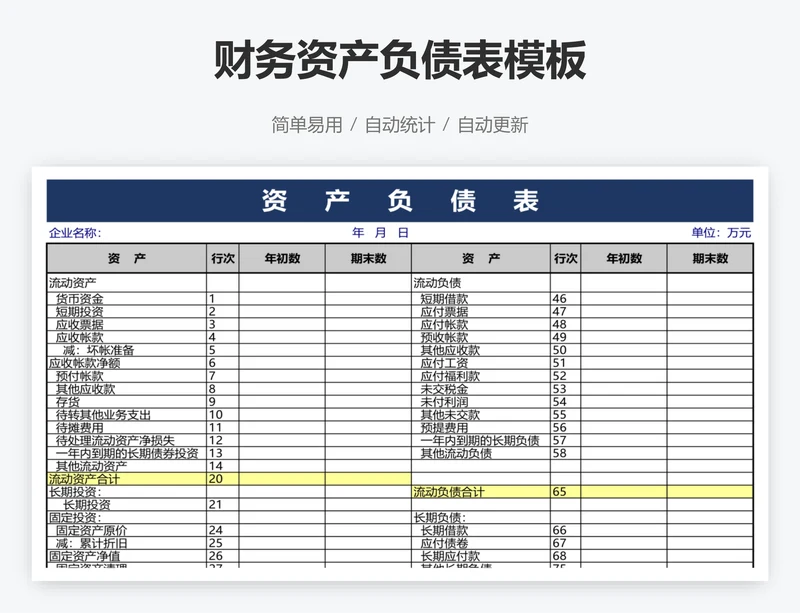This screenshot has width=800, height=613.
Task: Select the highlighted 流动负债合计 cell
Action: click(x=481, y=492)
